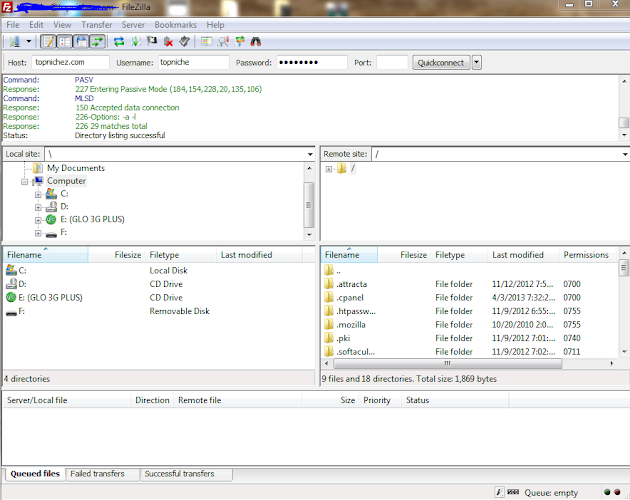Toggle the remote directory tree display

click(x=81, y=41)
